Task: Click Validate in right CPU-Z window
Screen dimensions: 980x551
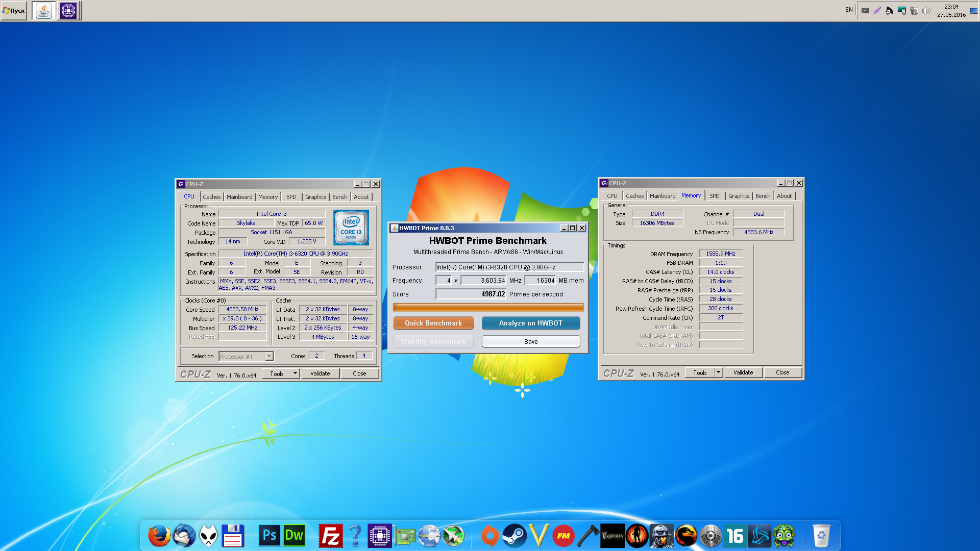Action: tap(743, 372)
